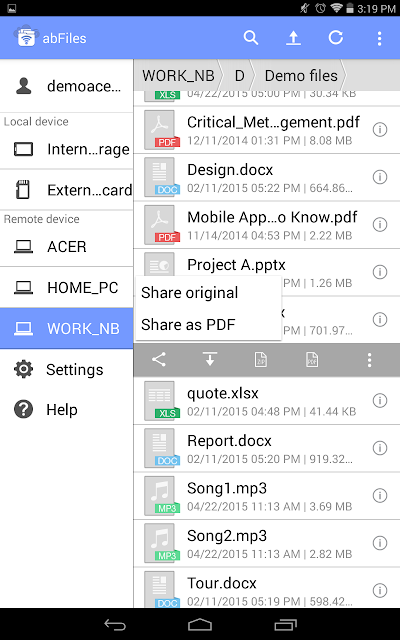Tap the download icon in action bar
This screenshot has width=400, height=640.
pyautogui.click(x=210, y=360)
